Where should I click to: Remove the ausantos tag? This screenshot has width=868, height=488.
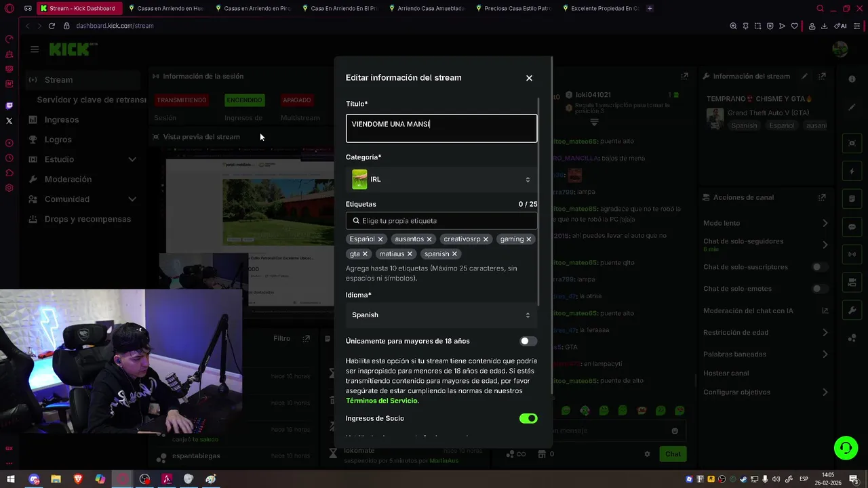coord(429,239)
